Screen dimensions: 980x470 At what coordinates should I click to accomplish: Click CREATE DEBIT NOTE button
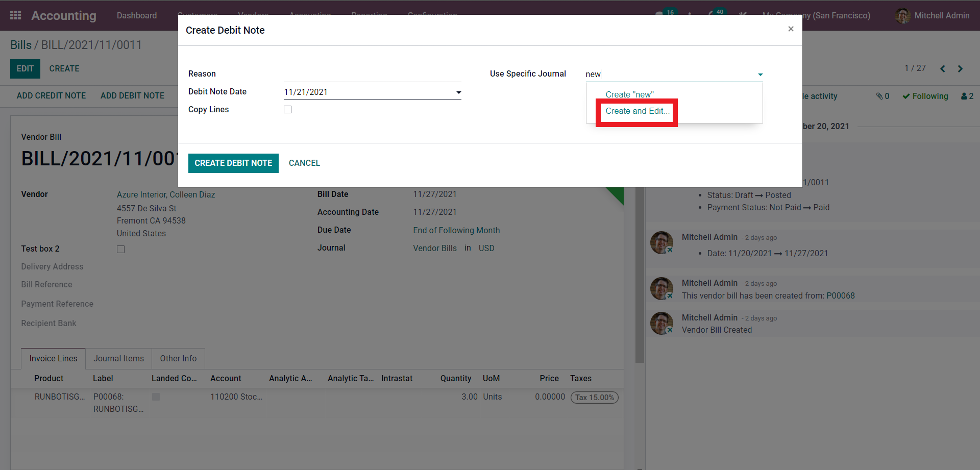tap(233, 163)
